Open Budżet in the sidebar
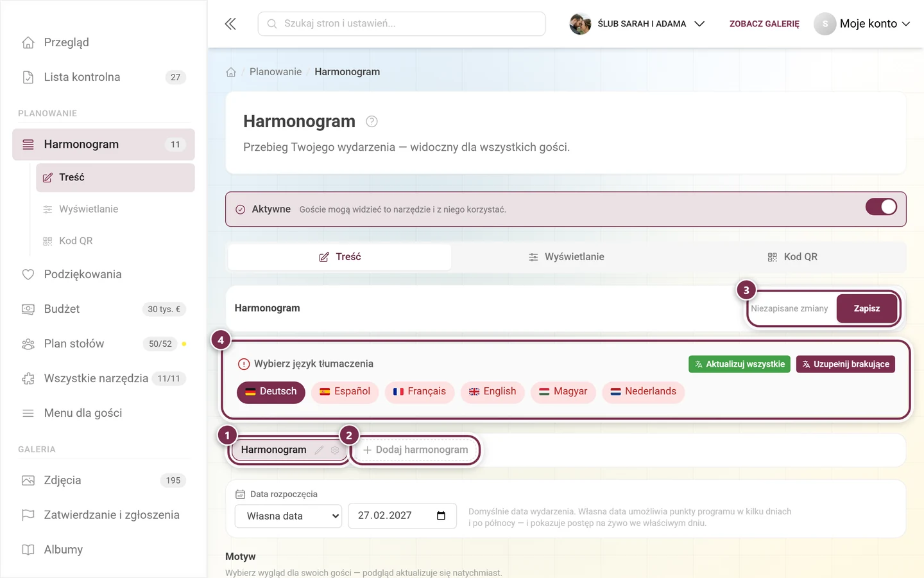Image resolution: width=924 pixels, height=578 pixels. click(103, 309)
